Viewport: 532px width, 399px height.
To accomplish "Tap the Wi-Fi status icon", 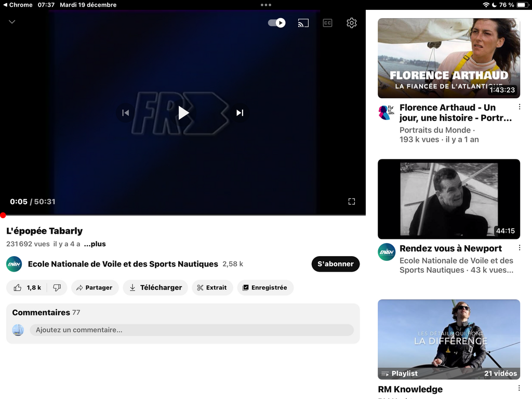I will (x=486, y=5).
